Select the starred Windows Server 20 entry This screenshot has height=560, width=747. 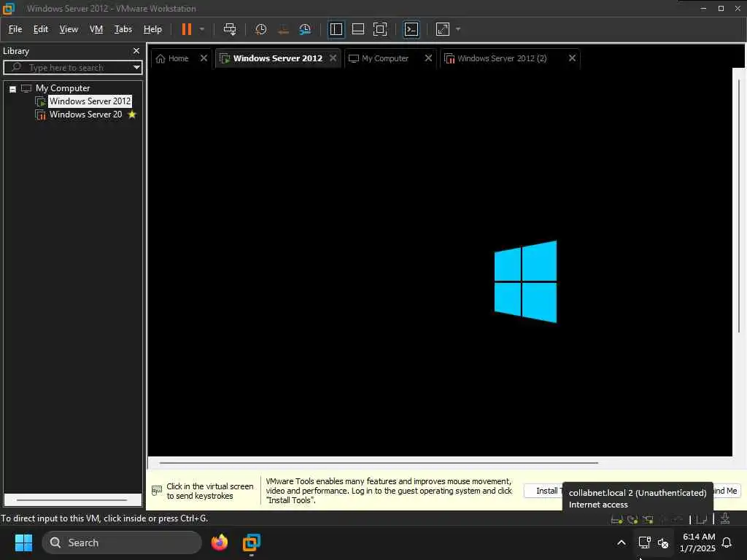86,114
